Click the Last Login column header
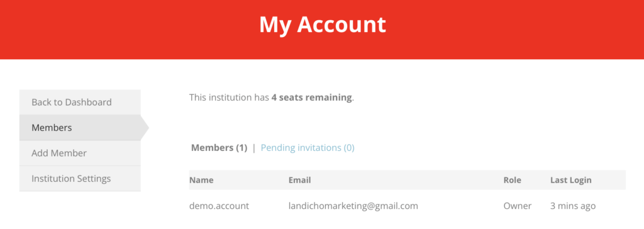Screen dimensions: 644x229 click(571, 180)
